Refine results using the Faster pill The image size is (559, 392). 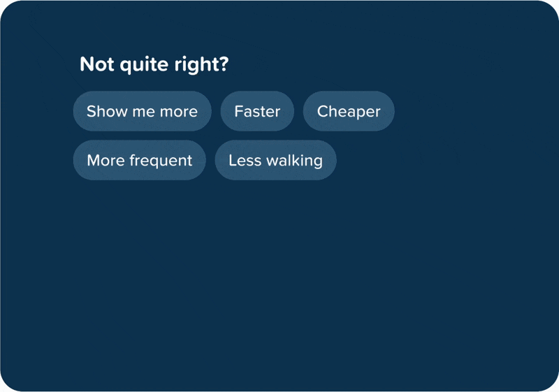click(257, 111)
